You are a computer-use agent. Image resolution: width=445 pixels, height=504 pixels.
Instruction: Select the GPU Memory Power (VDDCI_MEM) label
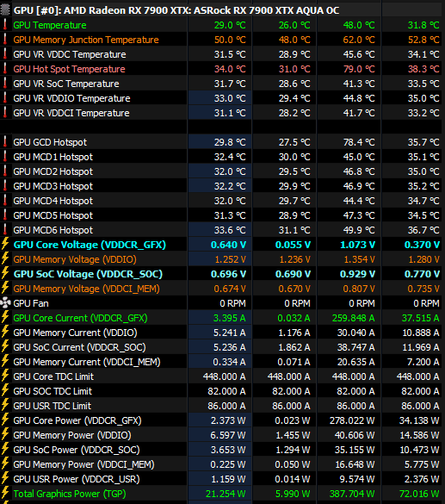pos(83,464)
